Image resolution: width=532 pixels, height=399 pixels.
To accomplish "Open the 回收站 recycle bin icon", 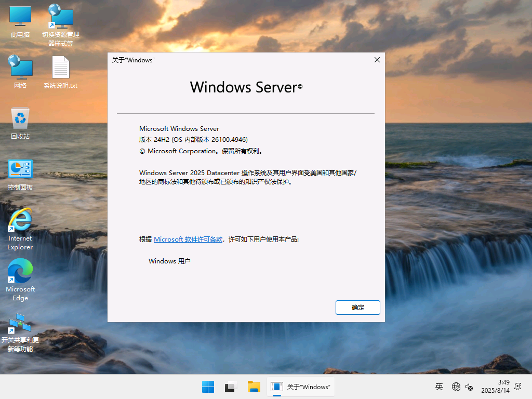I will pos(20,123).
